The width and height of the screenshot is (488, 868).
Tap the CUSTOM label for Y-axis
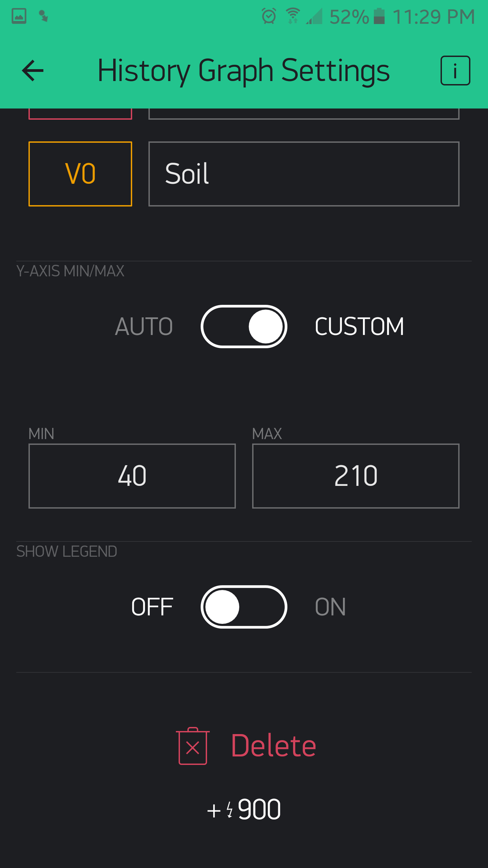(359, 327)
